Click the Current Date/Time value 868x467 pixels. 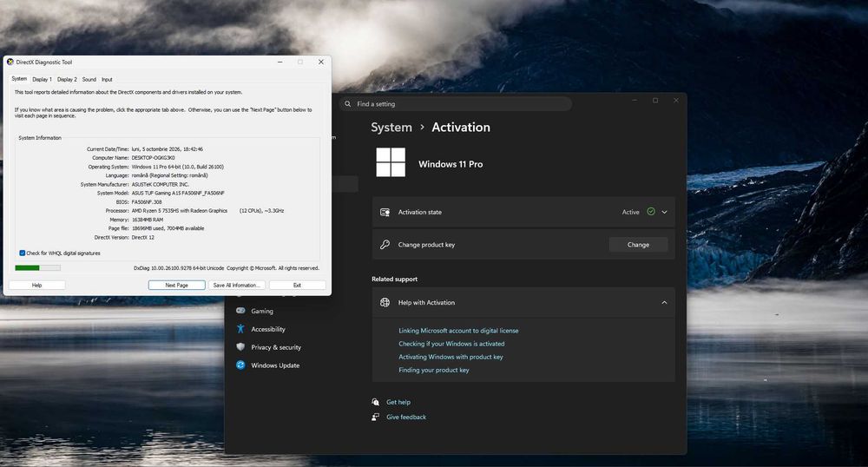pos(168,148)
